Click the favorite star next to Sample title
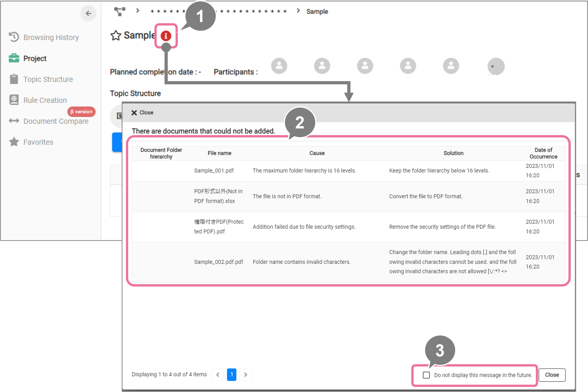Screen dimensions: 588x392 pyautogui.click(x=116, y=35)
